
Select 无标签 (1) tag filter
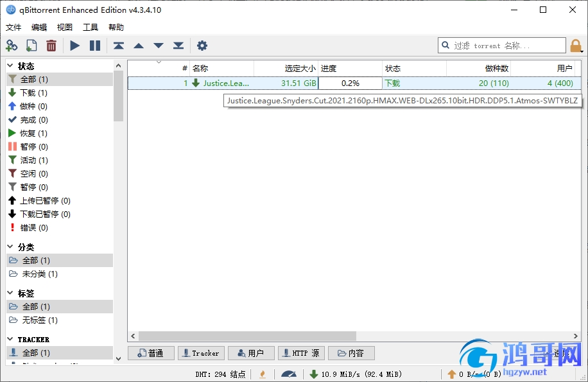tap(60, 320)
